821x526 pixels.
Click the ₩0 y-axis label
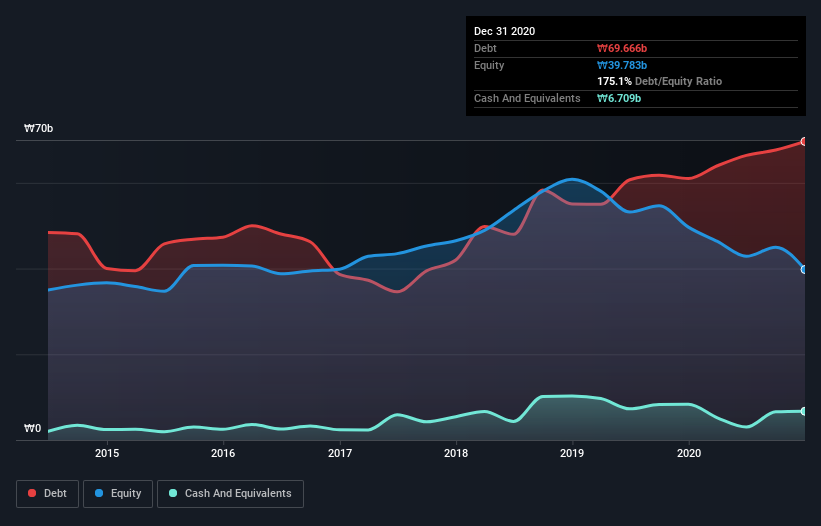pyautogui.click(x=32, y=429)
